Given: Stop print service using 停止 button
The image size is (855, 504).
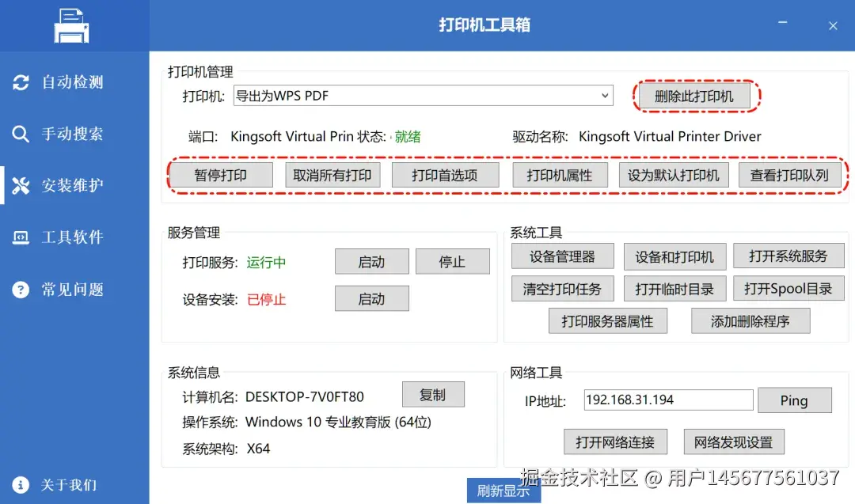Looking at the screenshot, I should pos(453,261).
